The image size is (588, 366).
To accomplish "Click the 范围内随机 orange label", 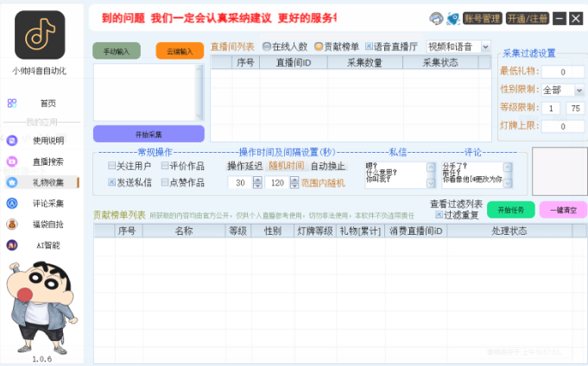I will click(323, 183).
